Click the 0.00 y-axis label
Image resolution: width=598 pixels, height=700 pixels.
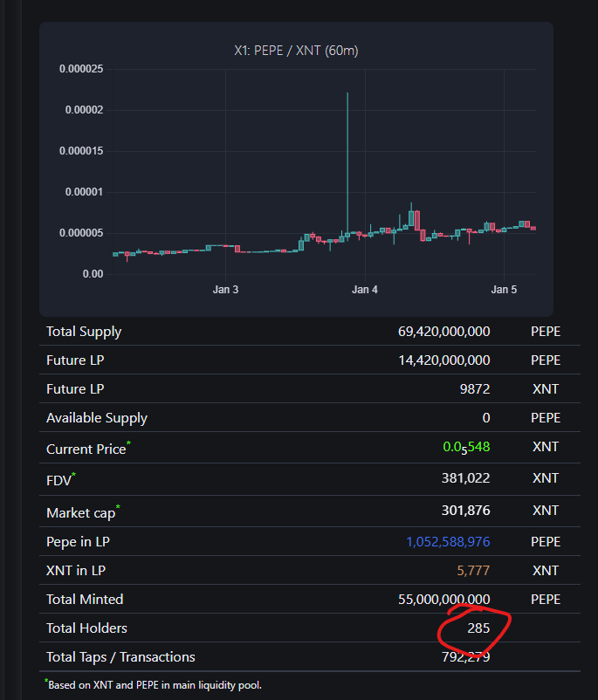93,274
